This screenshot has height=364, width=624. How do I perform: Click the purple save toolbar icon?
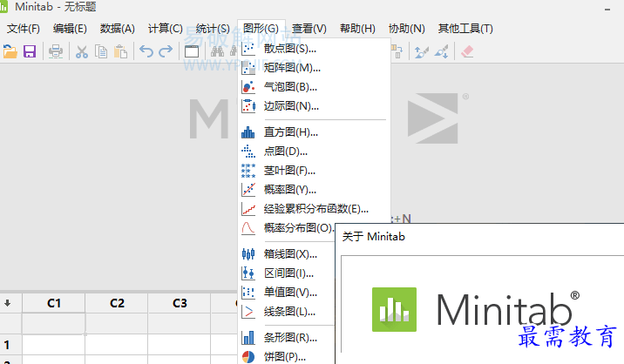click(x=30, y=51)
